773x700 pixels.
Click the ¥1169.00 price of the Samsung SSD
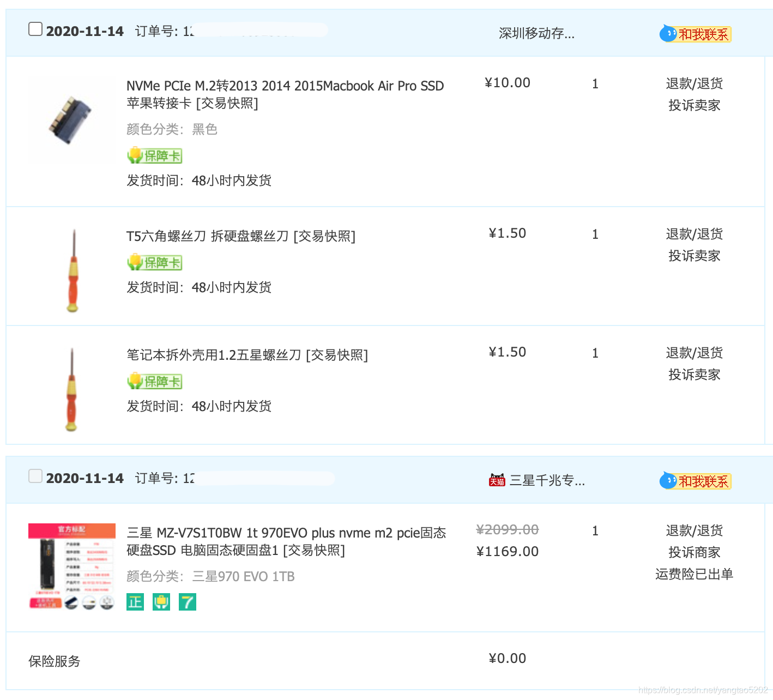508,552
